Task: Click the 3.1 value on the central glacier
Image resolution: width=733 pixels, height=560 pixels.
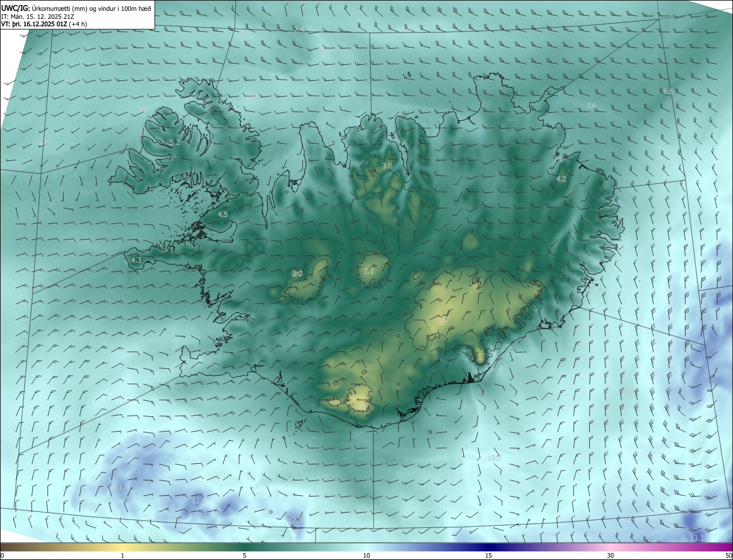Action: pyautogui.click(x=369, y=271)
